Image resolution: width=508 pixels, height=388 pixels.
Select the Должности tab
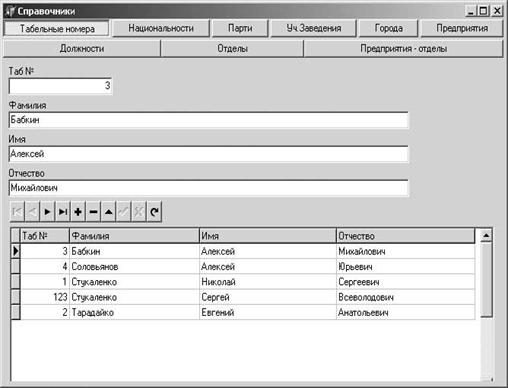point(82,49)
